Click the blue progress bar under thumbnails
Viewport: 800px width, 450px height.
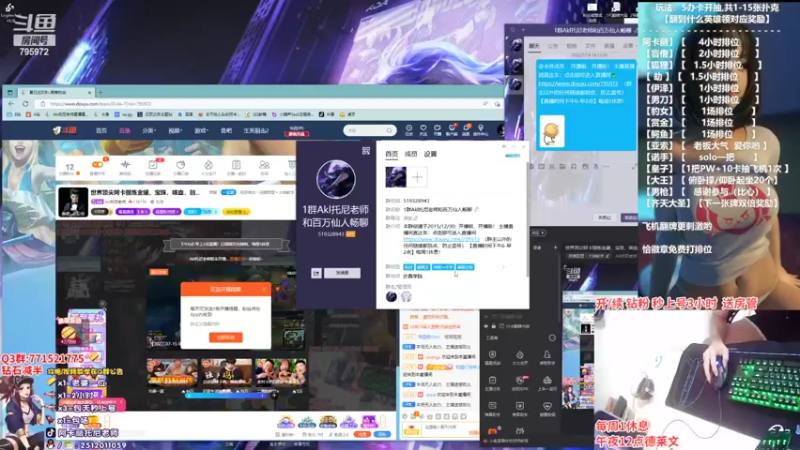[x=228, y=395]
